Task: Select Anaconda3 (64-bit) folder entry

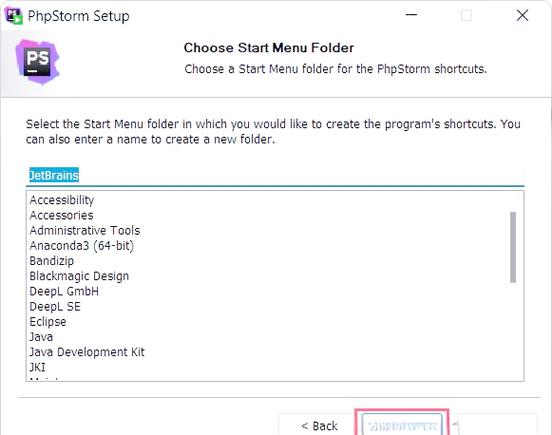Action: tap(82, 246)
